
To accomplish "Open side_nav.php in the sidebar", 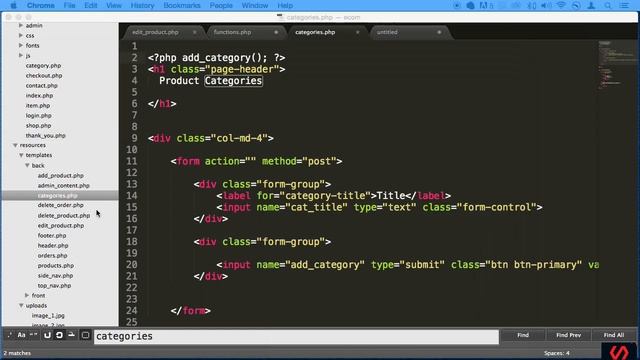I will pos(55,276).
